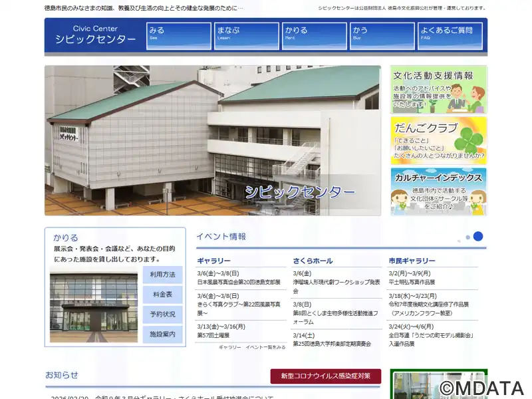Open the さくらホール event column heading

(313, 261)
